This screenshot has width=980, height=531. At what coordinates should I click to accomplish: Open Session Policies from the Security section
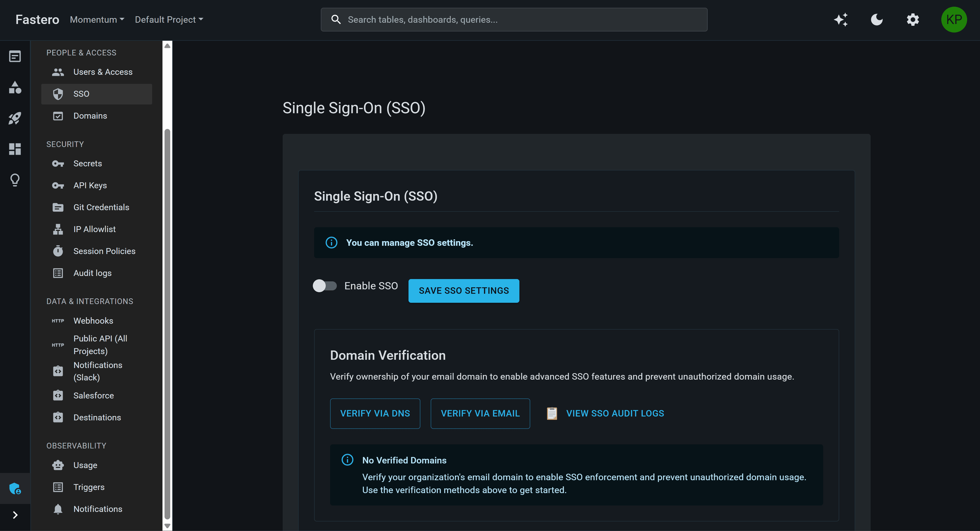tap(104, 251)
